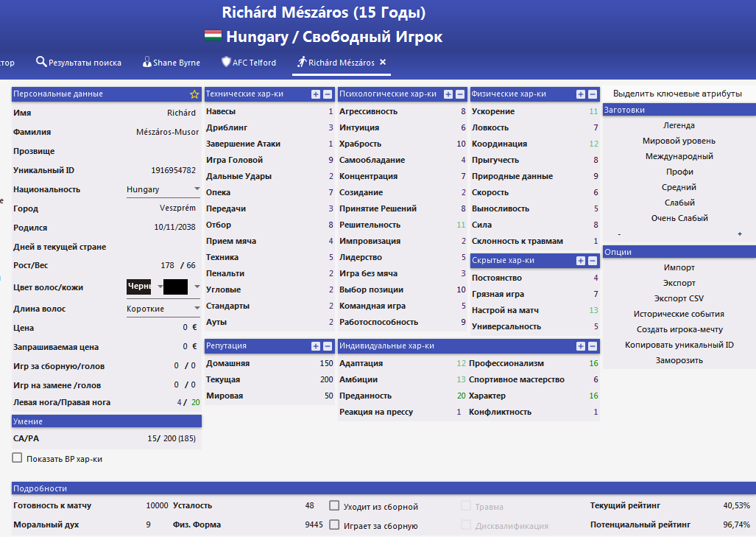Switch to Shane Byrne tab
The image size is (756, 537).
[x=172, y=63]
